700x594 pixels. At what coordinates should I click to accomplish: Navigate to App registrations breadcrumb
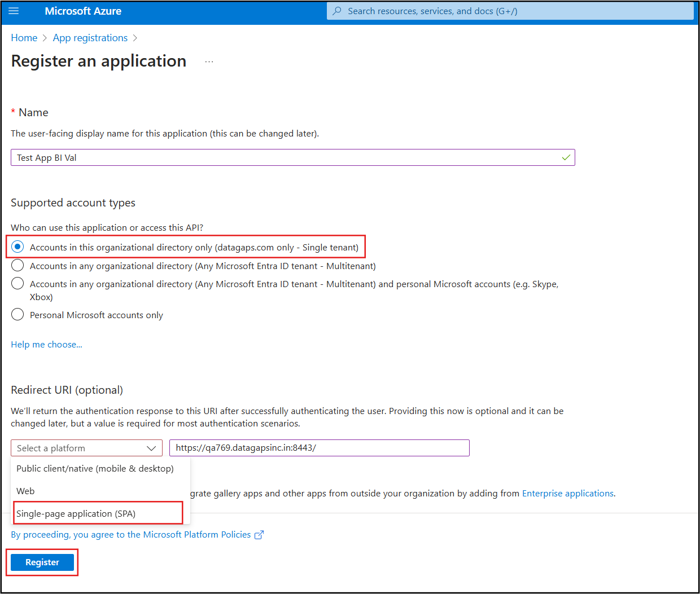click(90, 38)
